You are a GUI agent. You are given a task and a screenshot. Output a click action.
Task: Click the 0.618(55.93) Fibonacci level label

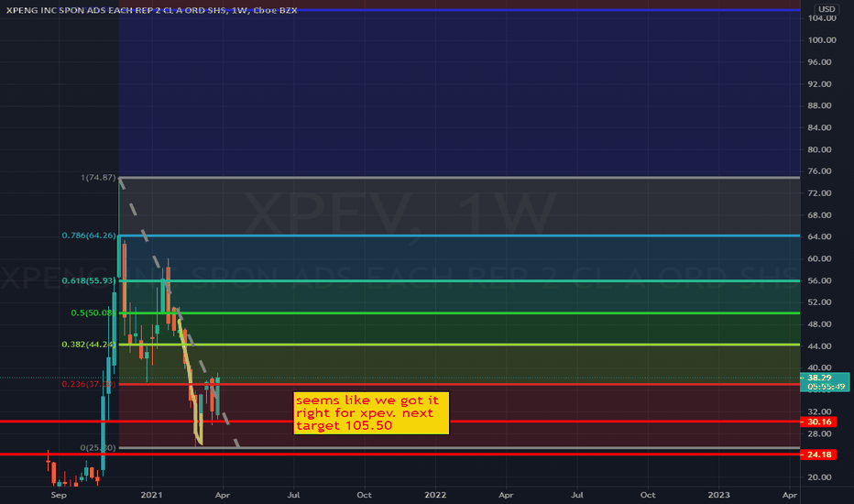[x=89, y=280]
